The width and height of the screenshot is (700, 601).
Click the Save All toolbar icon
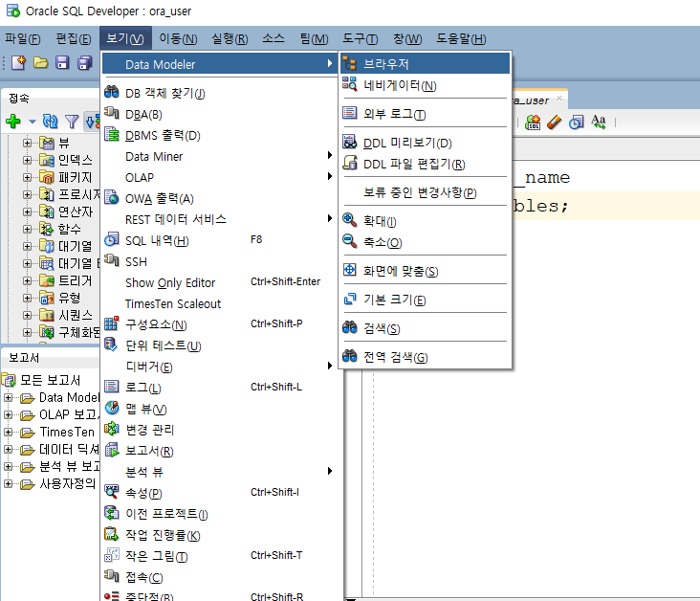point(84,62)
